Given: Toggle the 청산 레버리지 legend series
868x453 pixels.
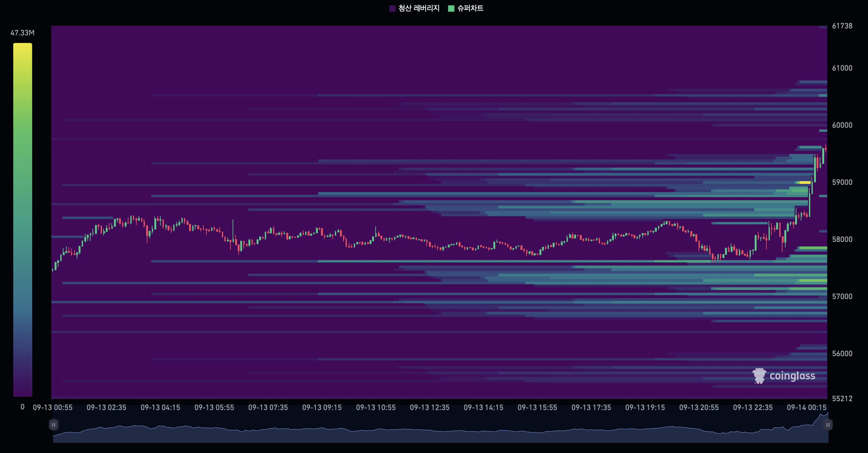Looking at the screenshot, I should (x=414, y=8).
